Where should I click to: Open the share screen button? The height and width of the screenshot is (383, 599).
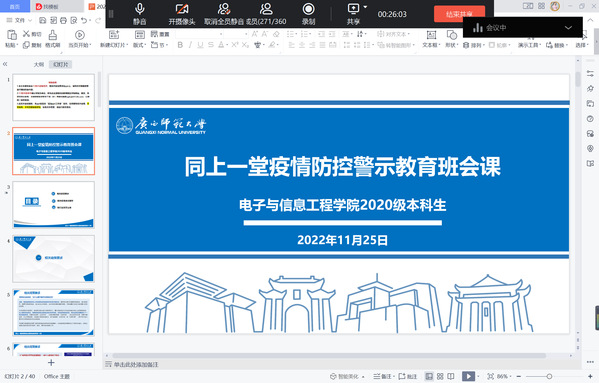pyautogui.click(x=353, y=14)
